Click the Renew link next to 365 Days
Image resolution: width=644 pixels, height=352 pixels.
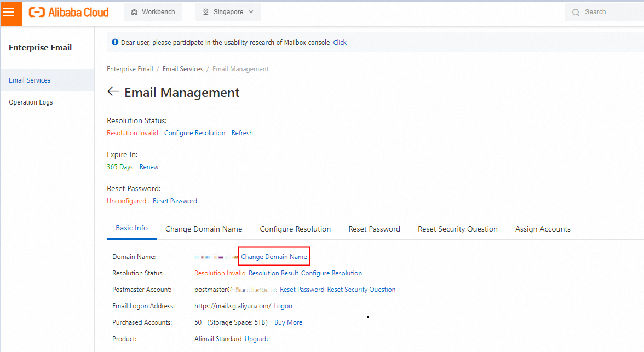pyautogui.click(x=149, y=167)
